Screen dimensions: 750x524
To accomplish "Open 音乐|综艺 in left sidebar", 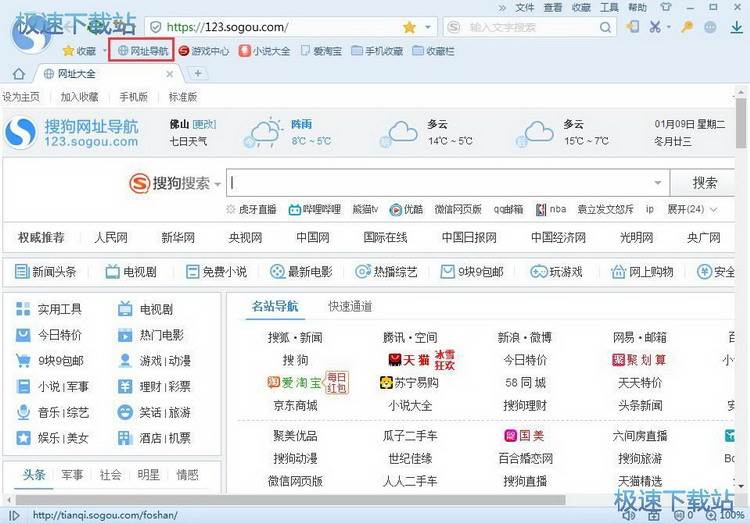I will click(x=53, y=412).
